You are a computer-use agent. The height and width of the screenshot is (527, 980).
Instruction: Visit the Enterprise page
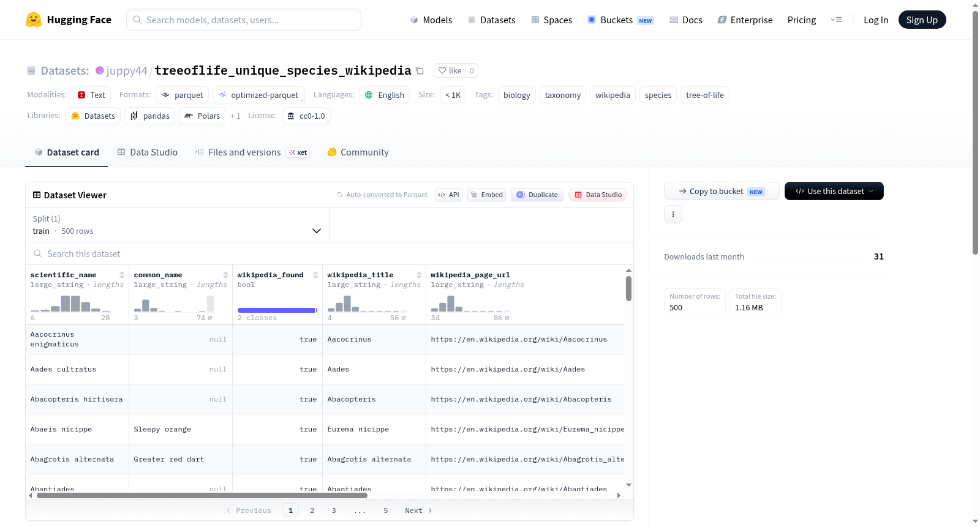click(x=745, y=20)
